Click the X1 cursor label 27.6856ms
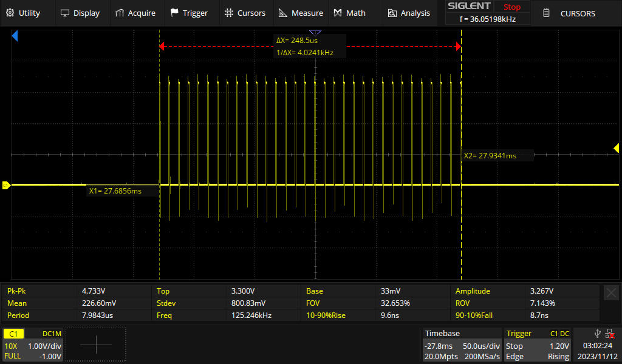Viewport: 622px width, 364px height. [115, 191]
